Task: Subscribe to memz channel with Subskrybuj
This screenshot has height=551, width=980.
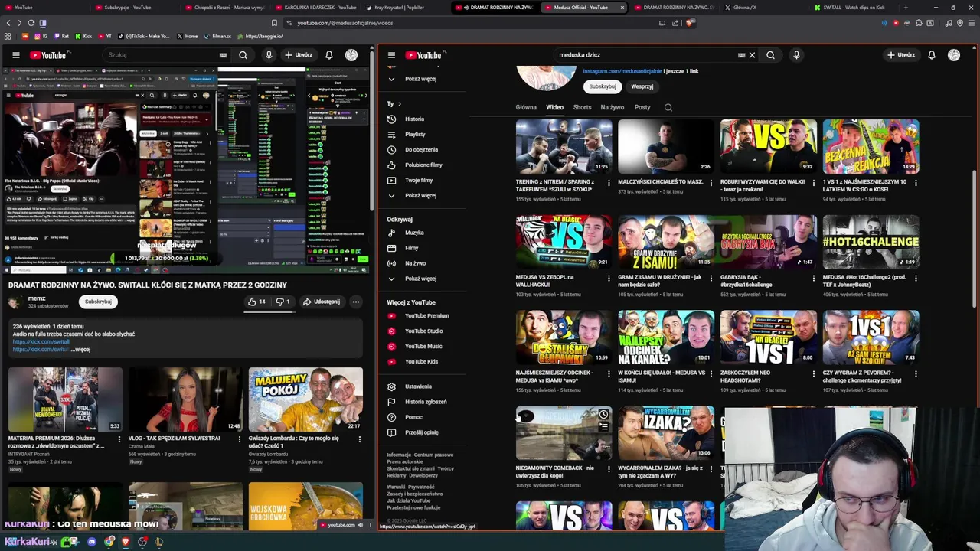Action: tap(98, 302)
